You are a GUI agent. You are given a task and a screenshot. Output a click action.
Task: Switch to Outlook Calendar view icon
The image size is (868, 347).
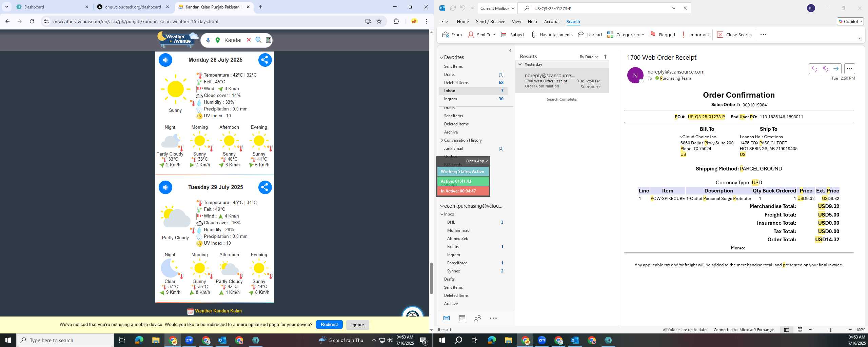click(462, 318)
